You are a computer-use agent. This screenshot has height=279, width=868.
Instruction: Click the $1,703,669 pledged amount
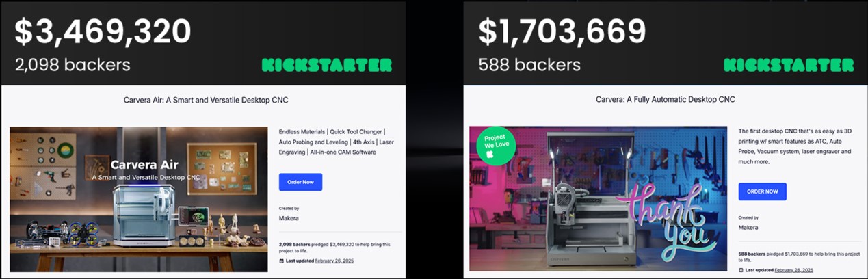coord(562,31)
